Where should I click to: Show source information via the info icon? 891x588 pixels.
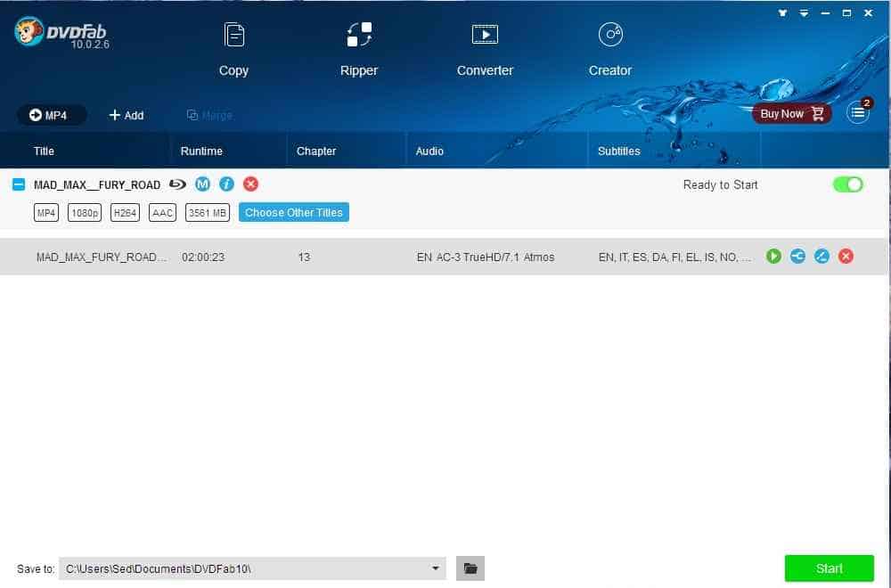[226, 184]
